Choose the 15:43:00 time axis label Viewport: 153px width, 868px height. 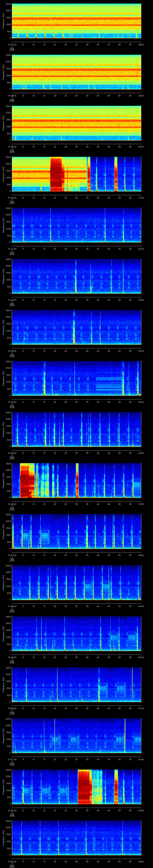tap(12, 351)
